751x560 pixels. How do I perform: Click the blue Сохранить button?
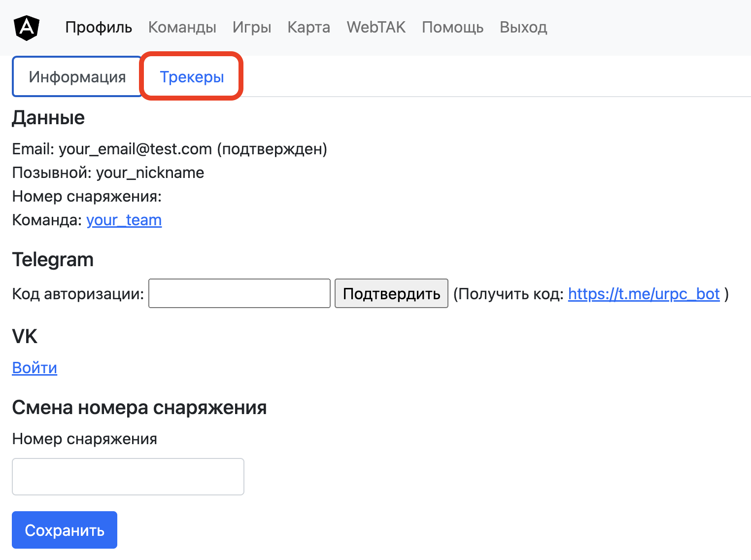(65, 530)
